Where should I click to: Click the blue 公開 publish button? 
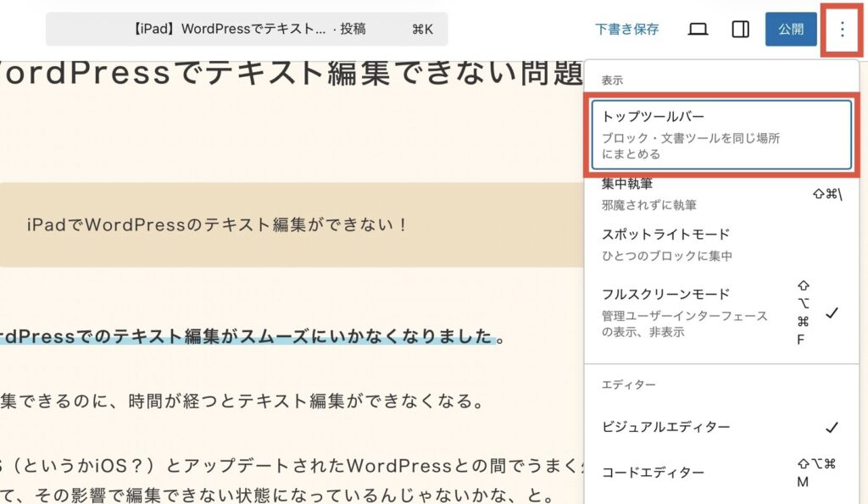790,30
